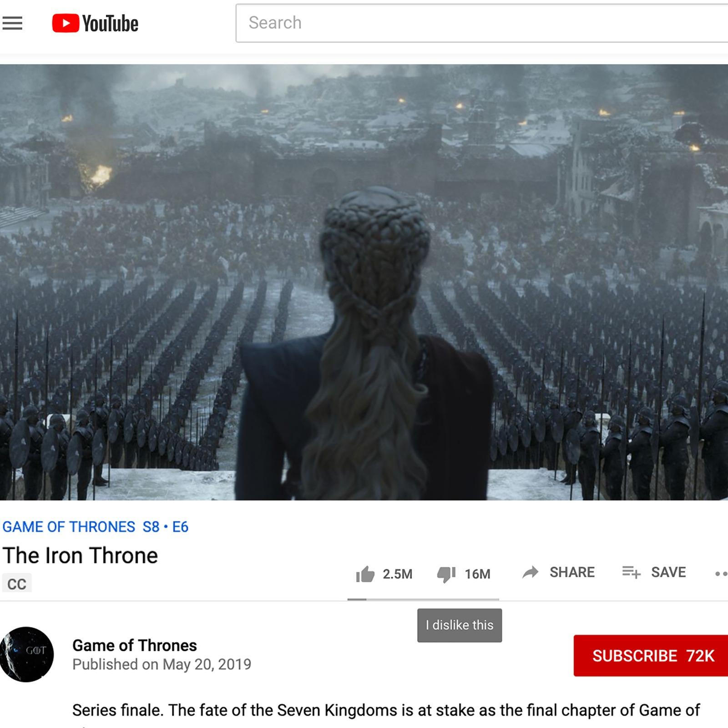This screenshot has width=728, height=728.
Task: Click the YouTube logo
Action: 95,23
